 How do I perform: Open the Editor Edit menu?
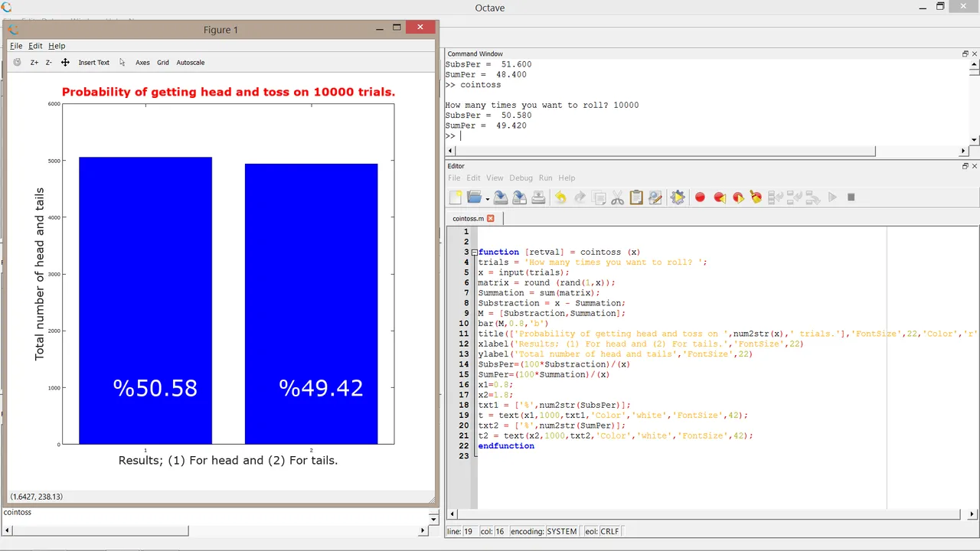pyautogui.click(x=474, y=178)
